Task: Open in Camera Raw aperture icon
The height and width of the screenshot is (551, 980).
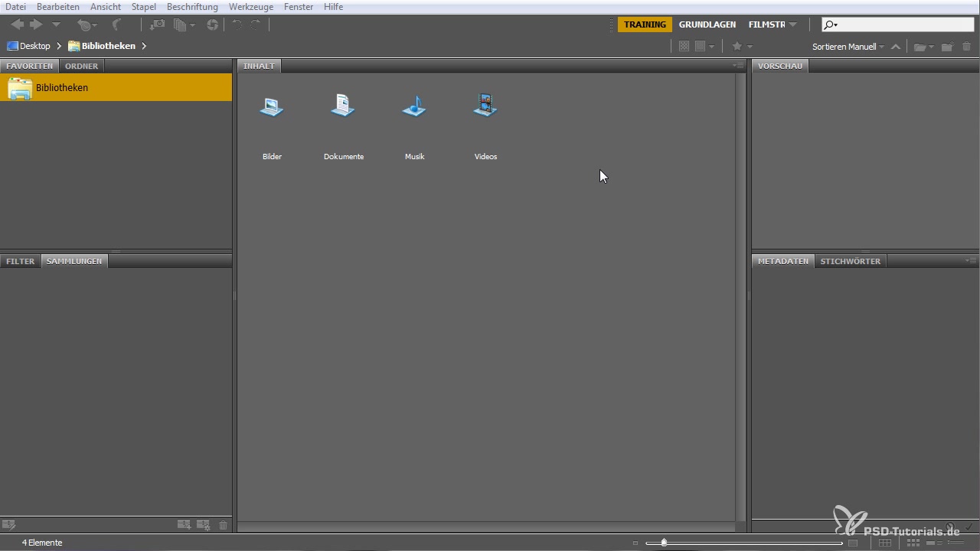Action: coord(212,24)
